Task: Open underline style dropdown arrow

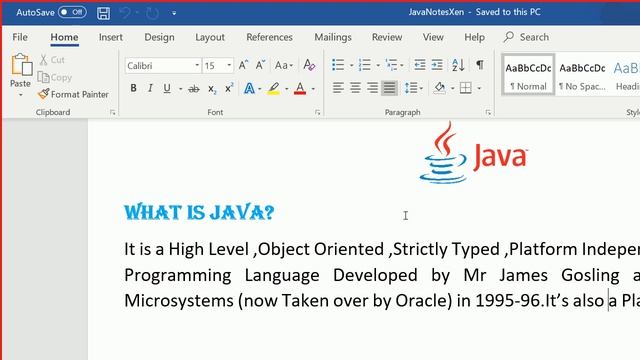Action: pyautogui.click(x=180, y=89)
